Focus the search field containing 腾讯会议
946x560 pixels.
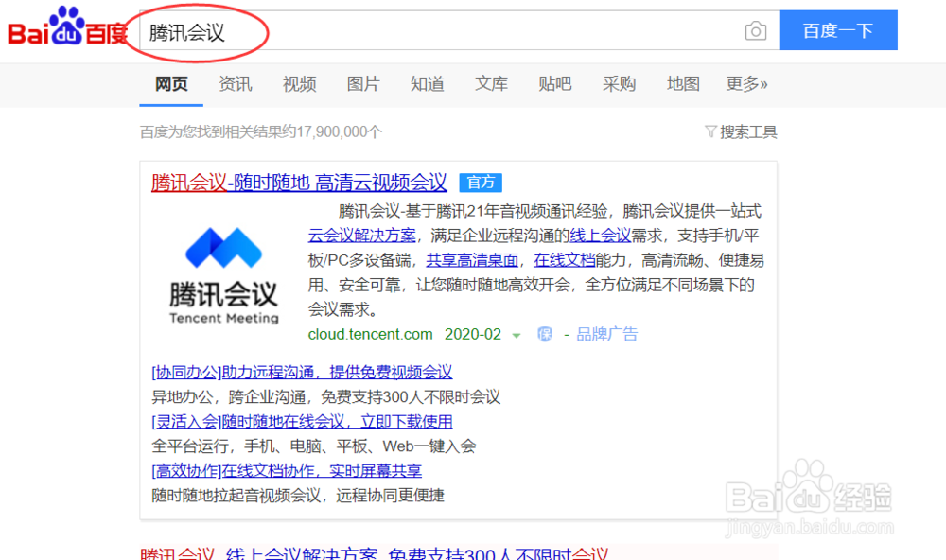pyautogui.click(x=459, y=30)
